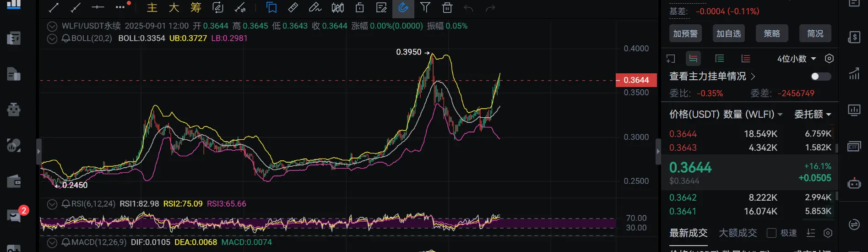Click the right sidebar ETF icon
This screenshot has height=252, width=868.
854,147
